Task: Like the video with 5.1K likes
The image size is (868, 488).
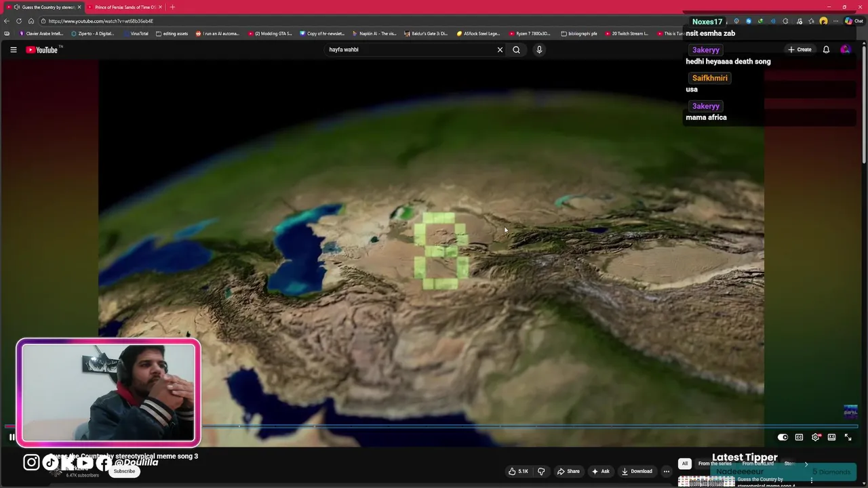Action: click(518, 471)
